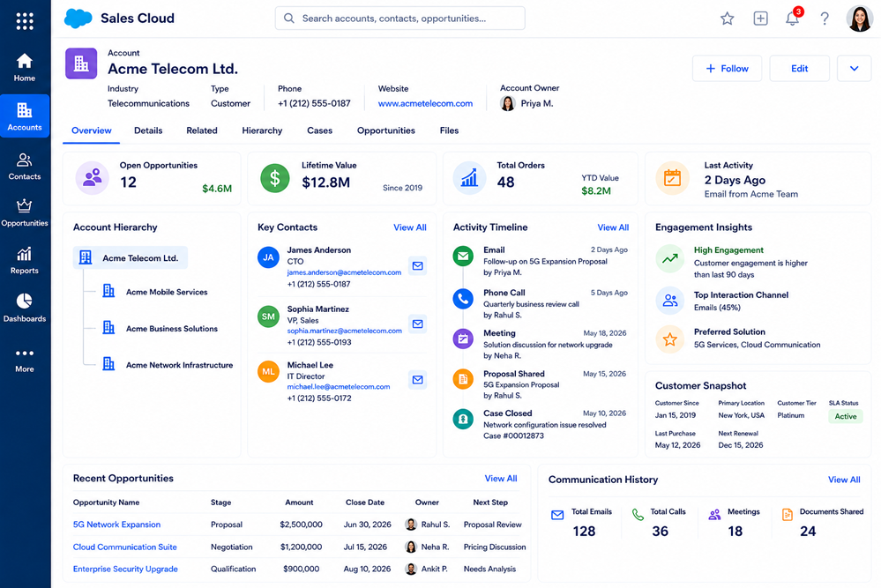This screenshot has width=881, height=588.
Task: Click the High Engagement trend icon
Action: [669, 258]
